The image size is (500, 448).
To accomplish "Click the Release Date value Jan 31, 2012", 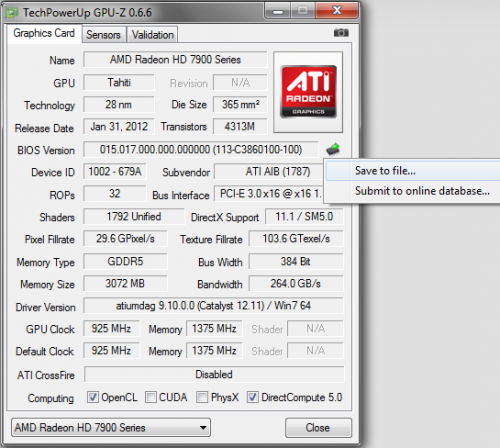I will click(119, 127).
